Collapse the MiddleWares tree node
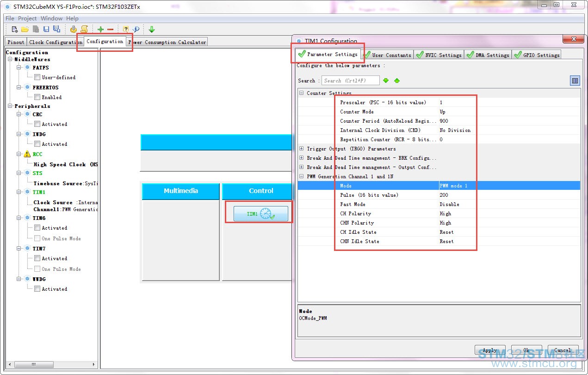Image resolution: width=588 pixels, height=375 pixels. pyautogui.click(x=10, y=60)
